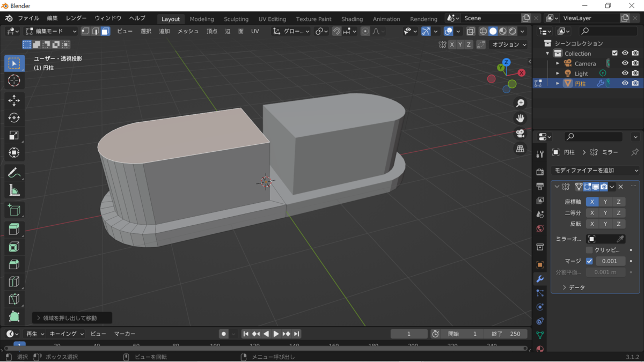Collapse the mirror modifier panel

click(x=557, y=187)
